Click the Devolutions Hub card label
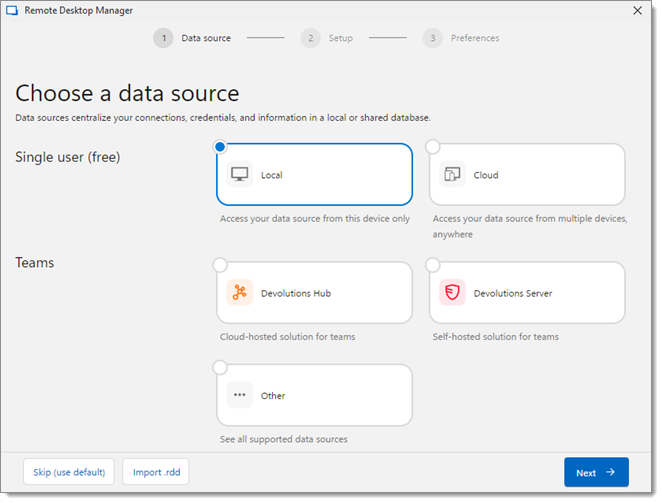 pyautogui.click(x=296, y=293)
